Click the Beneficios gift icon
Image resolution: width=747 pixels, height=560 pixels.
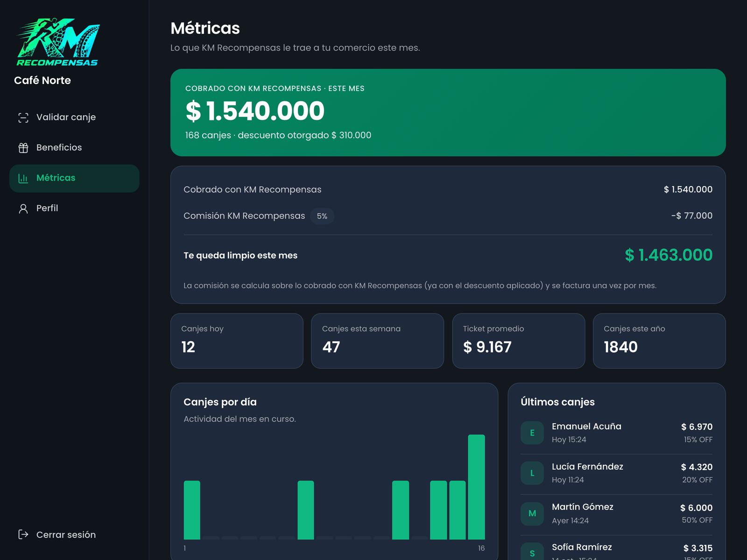coord(23,148)
